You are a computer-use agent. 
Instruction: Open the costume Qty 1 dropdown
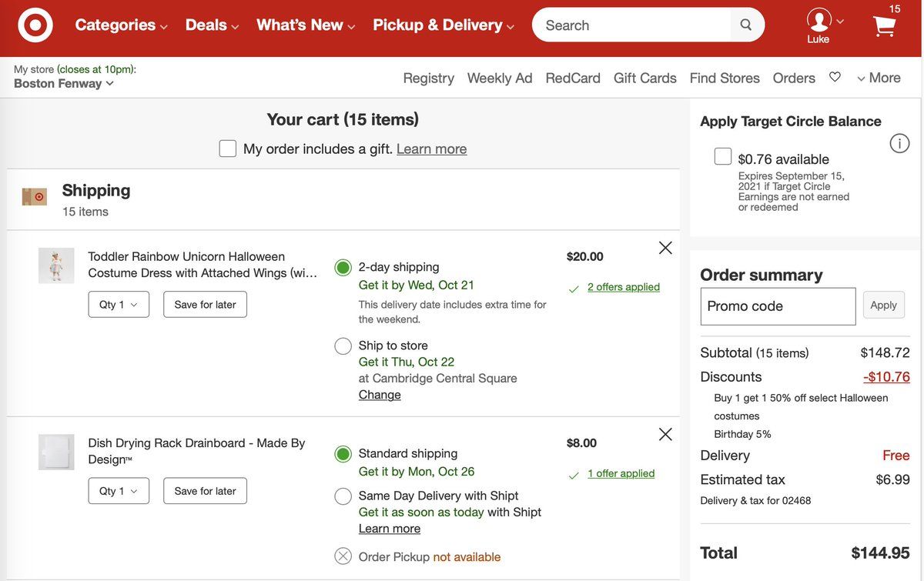119,305
